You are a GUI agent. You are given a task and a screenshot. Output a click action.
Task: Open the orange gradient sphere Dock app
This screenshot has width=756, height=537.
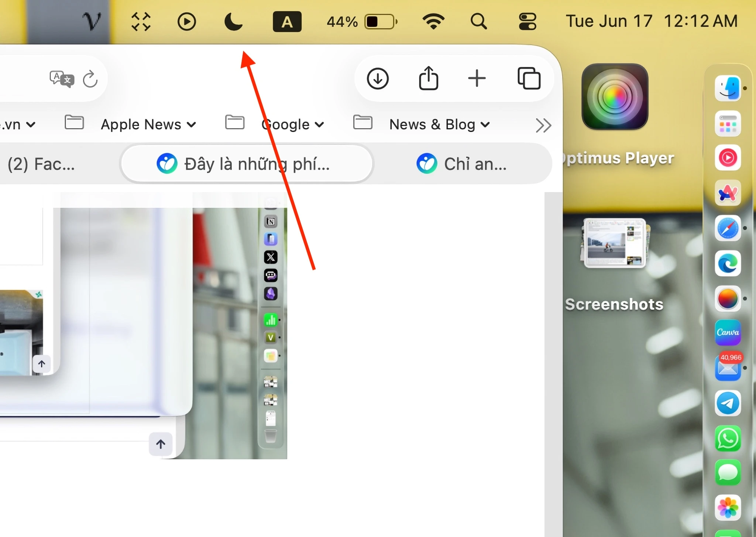[x=728, y=298]
